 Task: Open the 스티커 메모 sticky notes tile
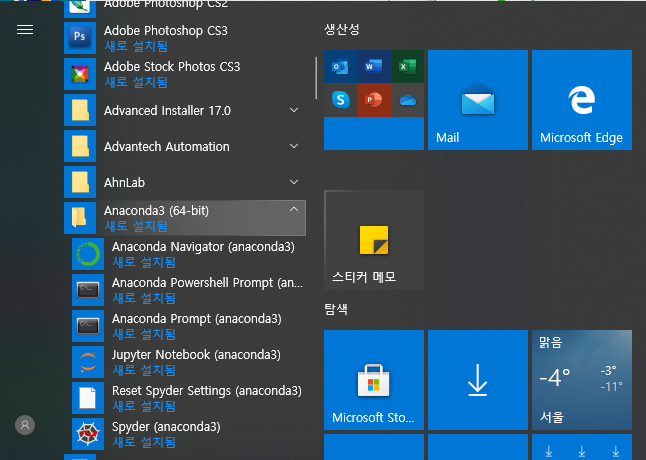374,240
